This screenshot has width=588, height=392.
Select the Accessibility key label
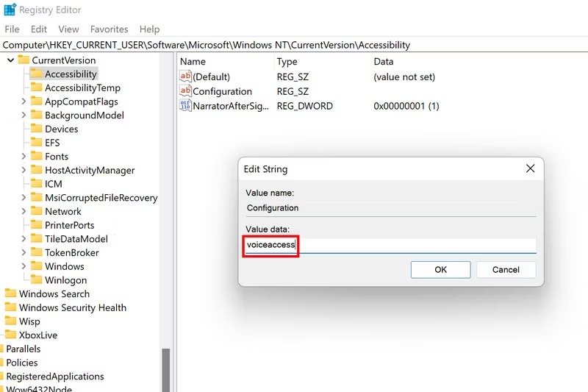click(x=71, y=74)
